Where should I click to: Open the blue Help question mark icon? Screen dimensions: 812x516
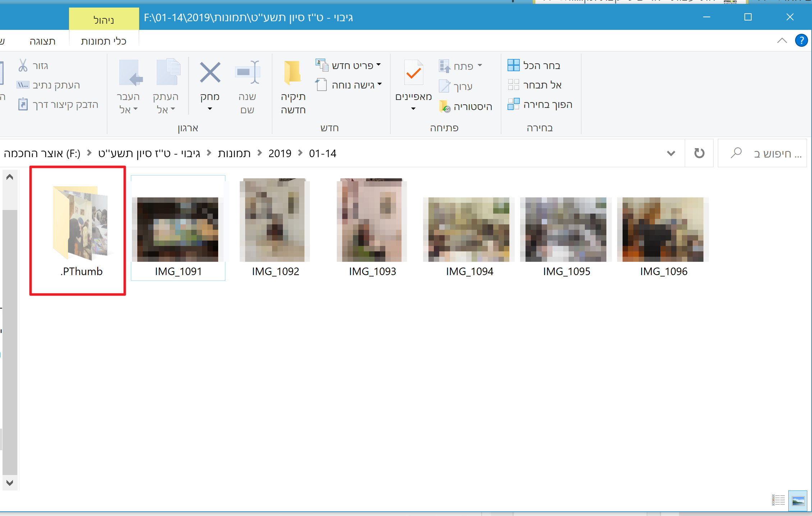pyautogui.click(x=801, y=40)
